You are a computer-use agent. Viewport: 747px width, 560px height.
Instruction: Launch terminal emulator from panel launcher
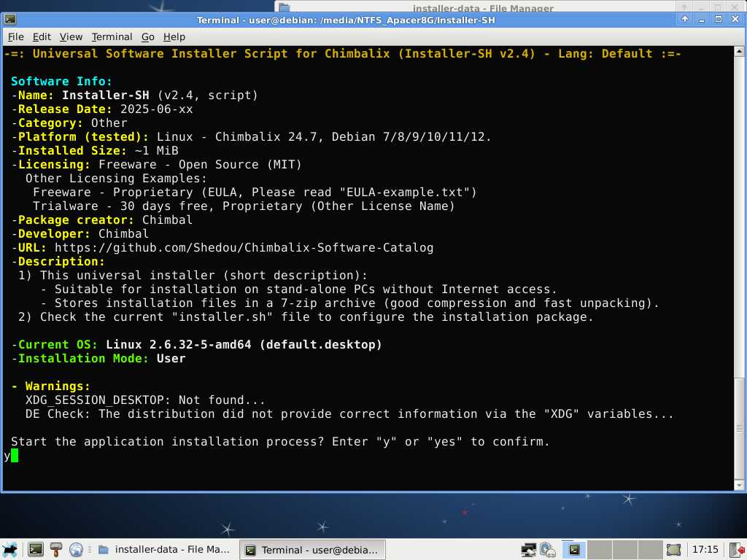35,550
